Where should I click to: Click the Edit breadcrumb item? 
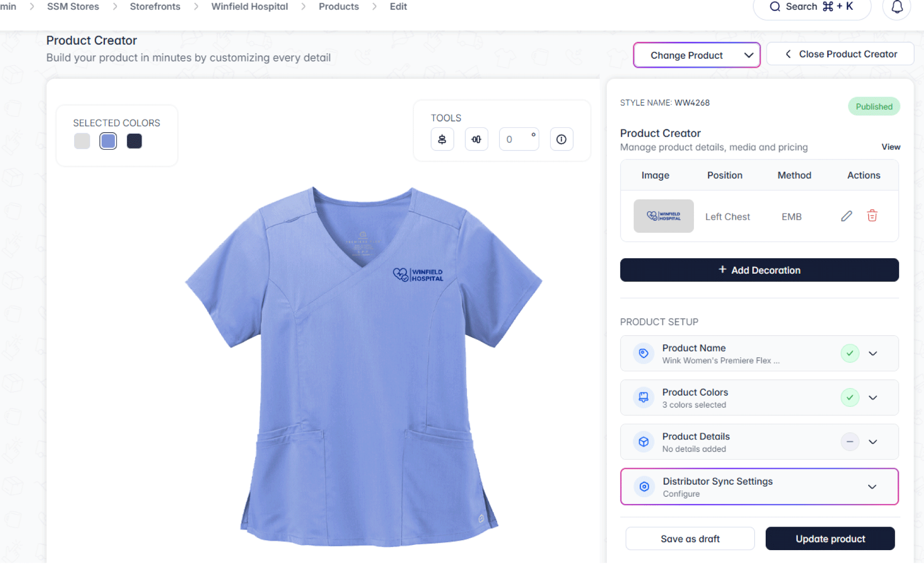point(398,7)
